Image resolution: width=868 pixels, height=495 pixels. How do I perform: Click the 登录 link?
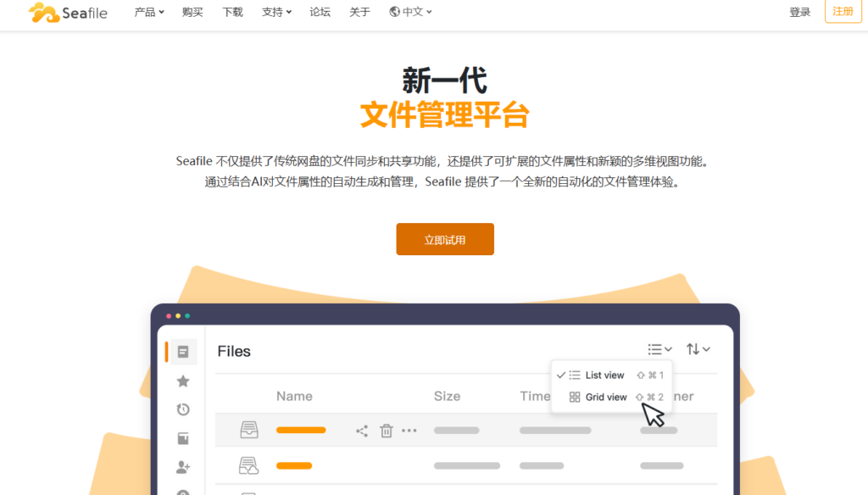pos(799,12)
